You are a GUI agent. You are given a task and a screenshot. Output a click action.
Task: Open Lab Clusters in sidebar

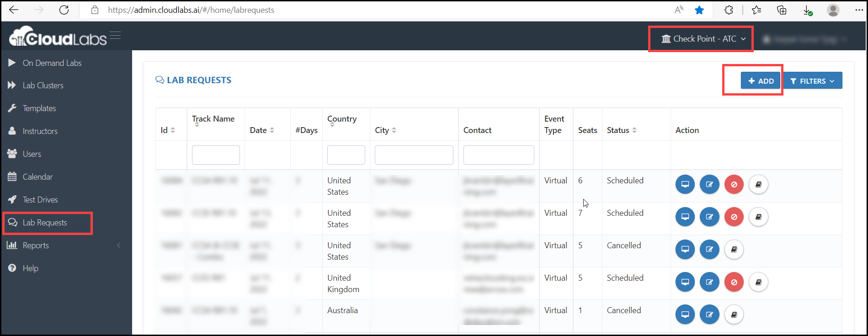coord(43,85)
